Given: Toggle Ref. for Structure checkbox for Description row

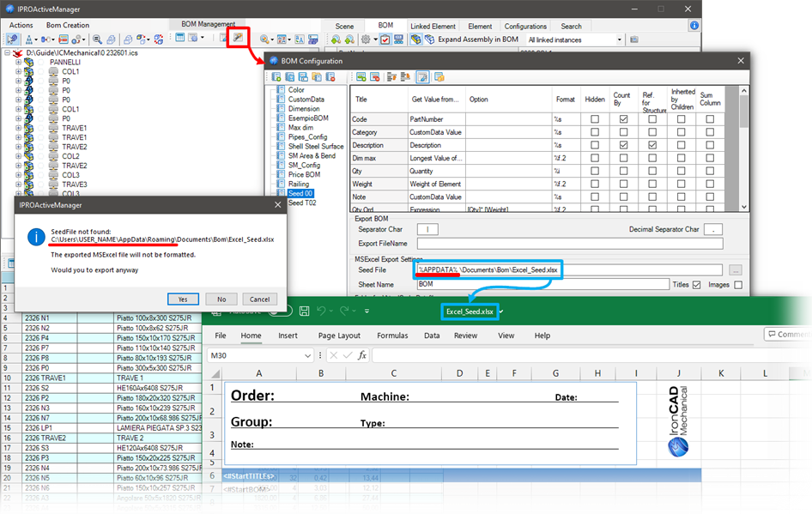Looking at the screenshot, I should point(652,145).
